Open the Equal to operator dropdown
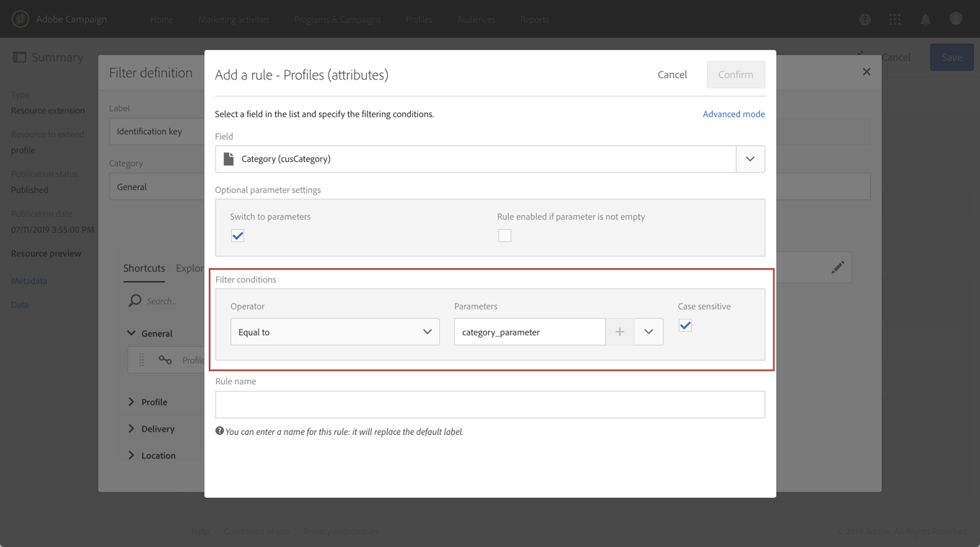 tap(334, 332)
